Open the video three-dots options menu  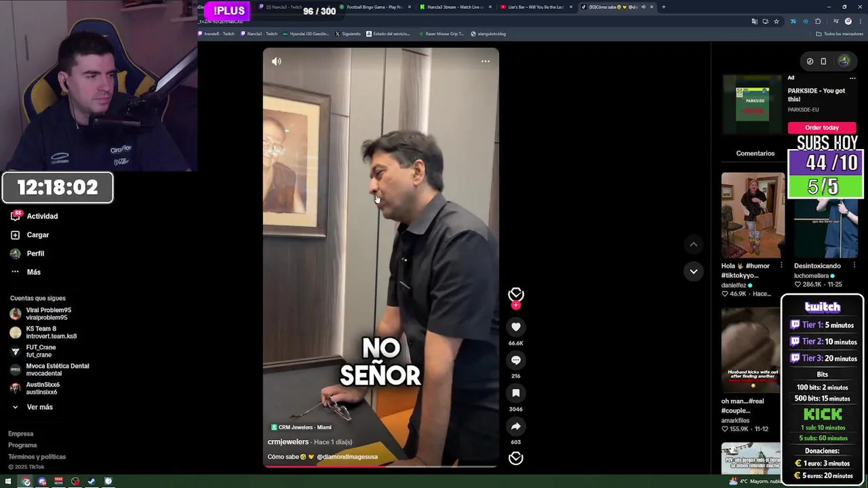point(486,61)
